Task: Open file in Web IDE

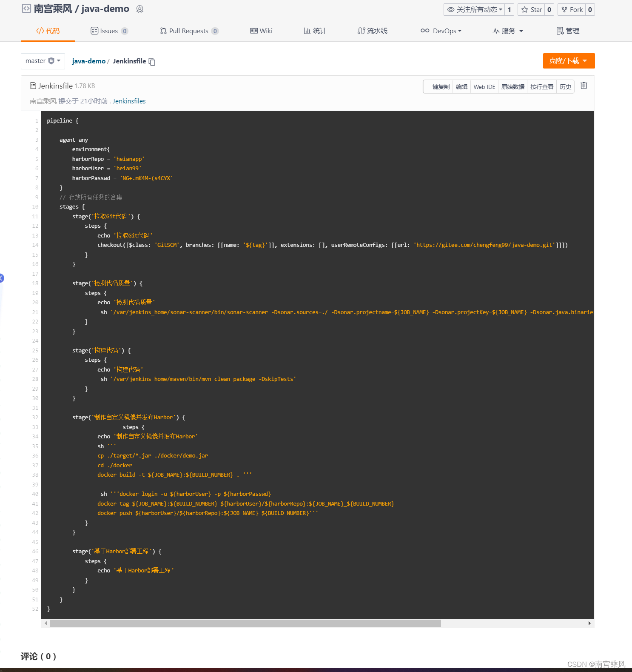Action: [x=484, y=87]
